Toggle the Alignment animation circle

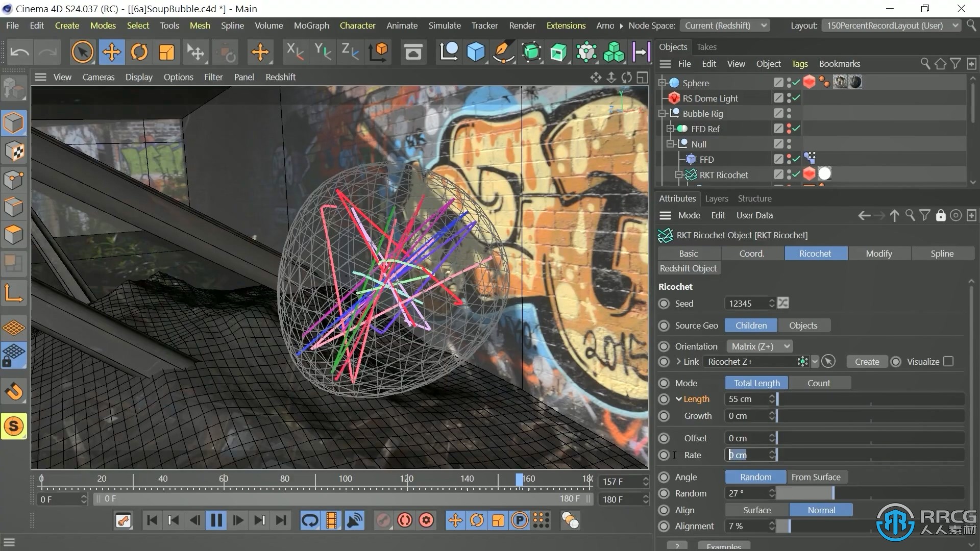click(664, 526)
